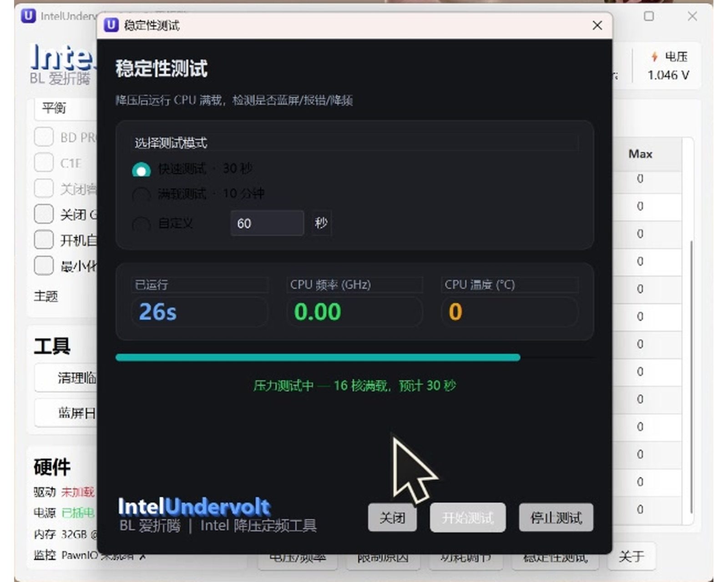
Task: Click the 蓝屏日 tool button in the main window
Action: [x=66, y=413]
